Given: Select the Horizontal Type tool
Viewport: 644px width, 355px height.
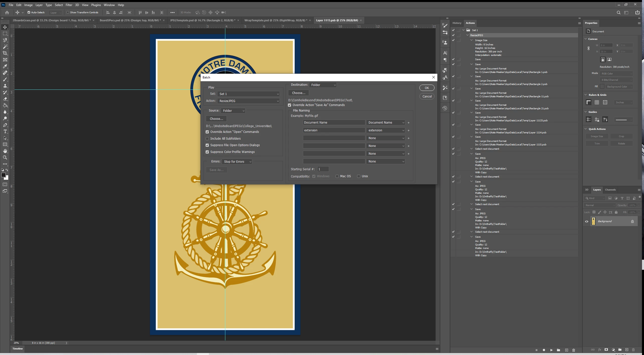Looking at the screenshot, I should pyautogui.click(x=5, y=131).
